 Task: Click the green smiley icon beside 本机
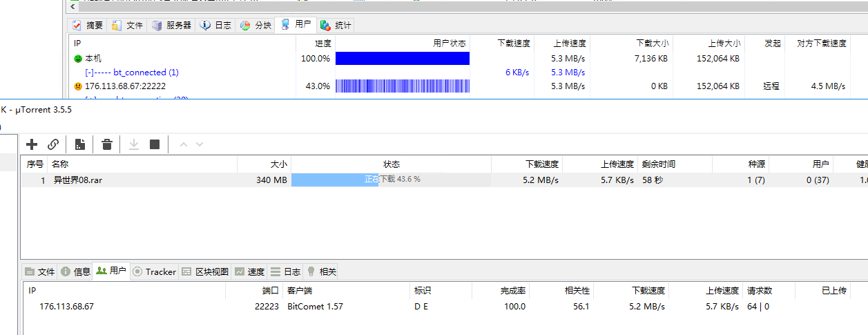(78, 59)
